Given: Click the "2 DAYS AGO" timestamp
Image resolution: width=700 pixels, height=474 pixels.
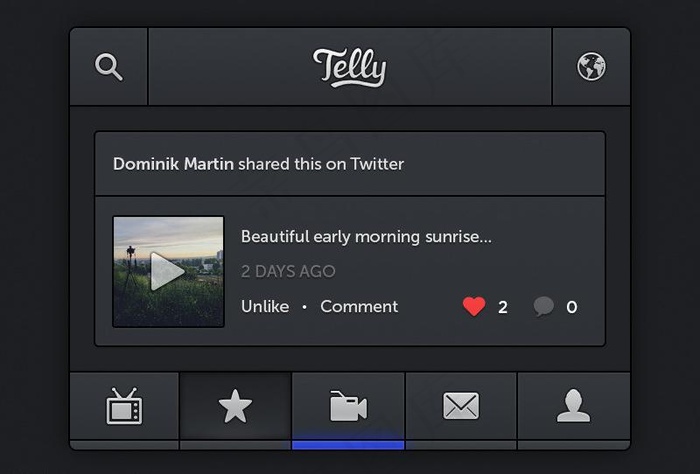Looking at the screenshot, I should click(x=288, y=271).
